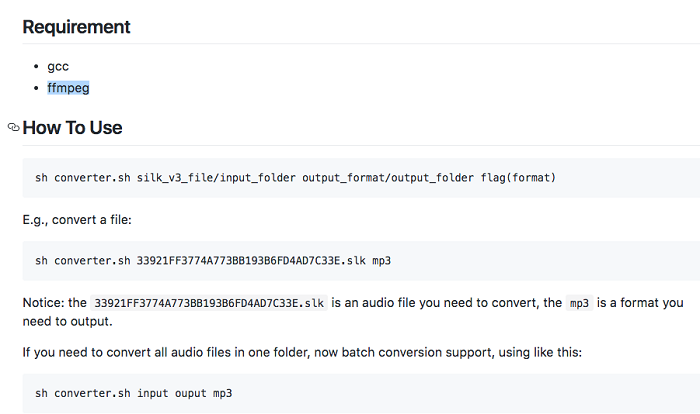Click the anchor link icon beside How To Use
The height and width of the screenshot is (414, 700).
coord(13,128)
